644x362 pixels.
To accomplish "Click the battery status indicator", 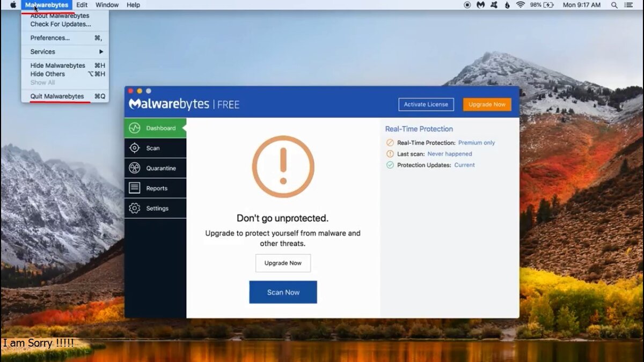I will [x=541, y=5].
